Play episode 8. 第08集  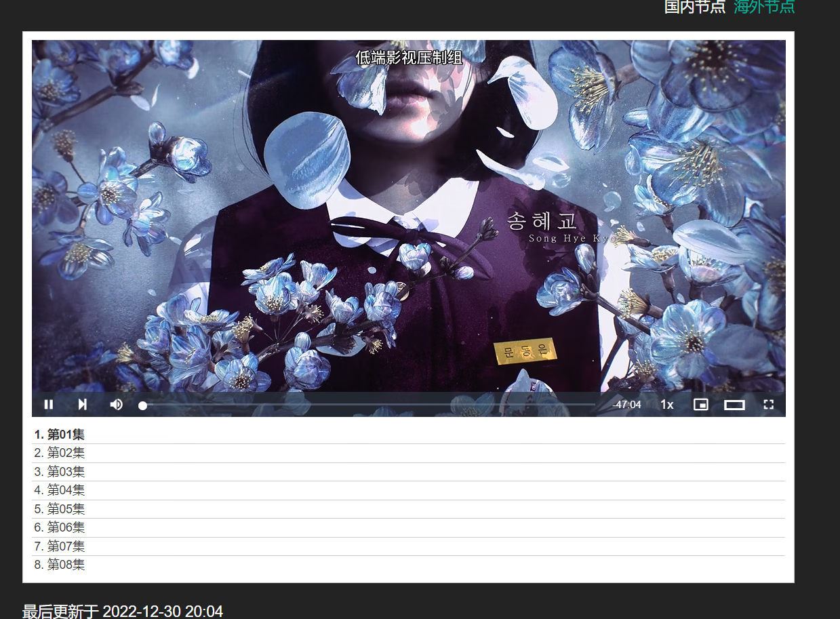(409, 565)
